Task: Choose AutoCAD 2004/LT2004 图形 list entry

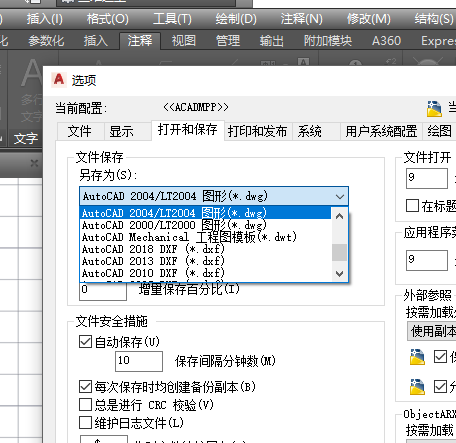Action: pos(205,213)
